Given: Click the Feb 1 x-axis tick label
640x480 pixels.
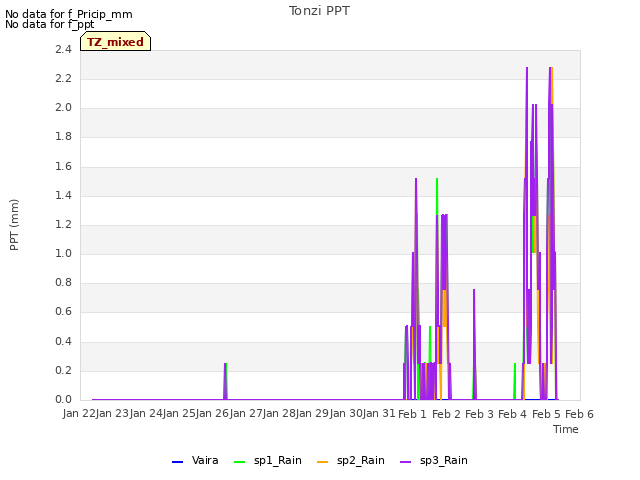Looking at the screenshot, I should pos(412,414).
